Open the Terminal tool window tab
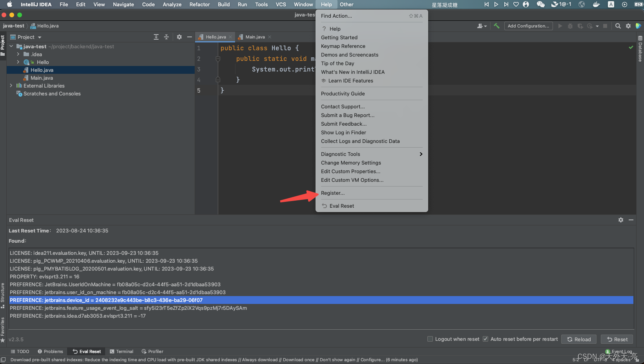 coord(121,351)
